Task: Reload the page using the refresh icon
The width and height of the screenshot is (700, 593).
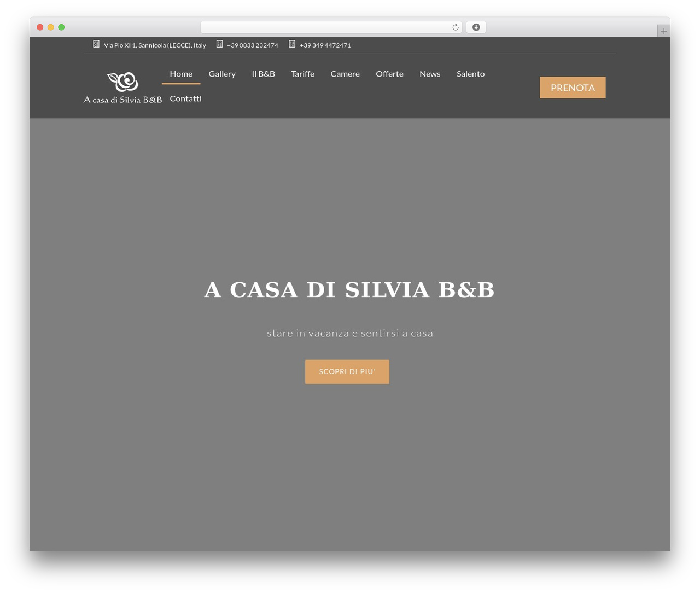Action: [x=455, y=27]
